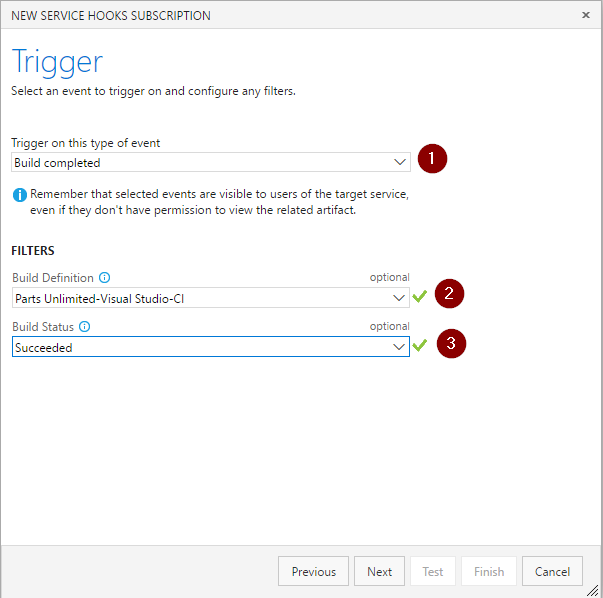Close the New Service Hooks Subscription dialog
The width and height of the screenshot is (603, 598).
coord(586,15)
